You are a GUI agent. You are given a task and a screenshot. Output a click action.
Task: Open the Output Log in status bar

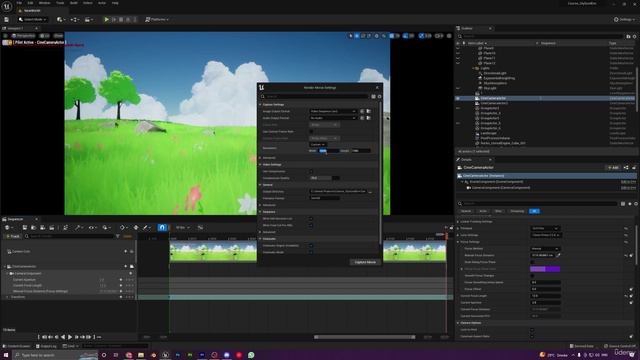coord(46,346)
